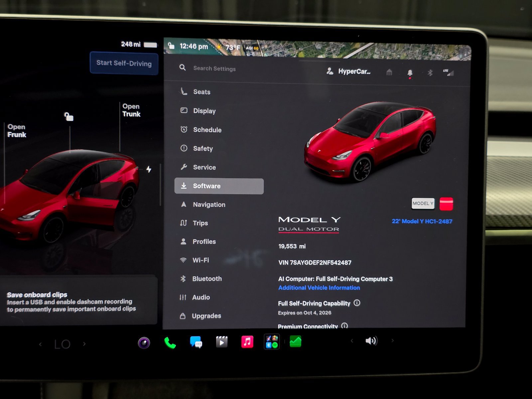Raise the cabin temperature with right chevron
This screenshot has height=399, width=532.
(84, 344)
